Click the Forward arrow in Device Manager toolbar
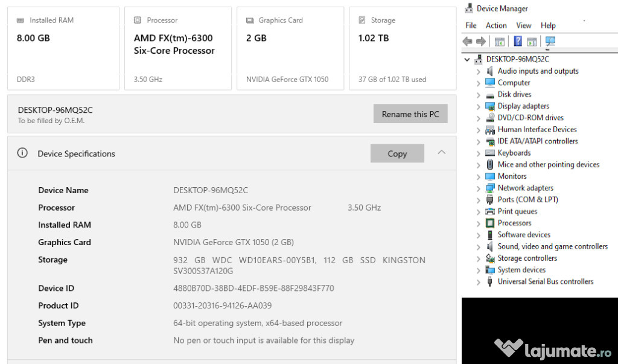618x364 pixels. point(481,42)
